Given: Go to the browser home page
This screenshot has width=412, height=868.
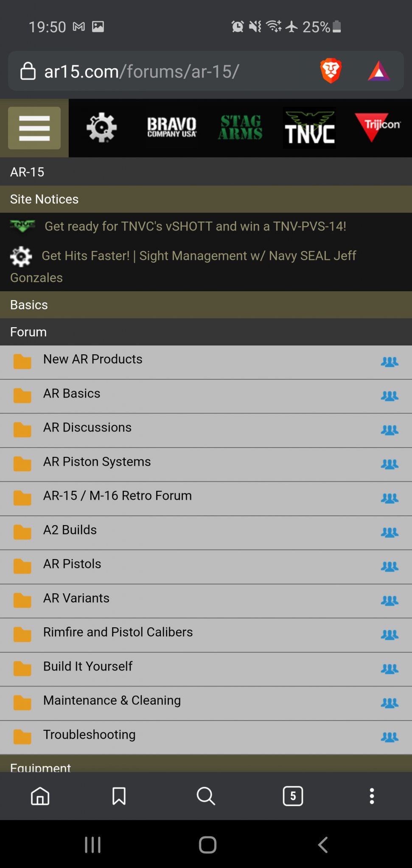Looking at the screenshot, I should click(40, 796).
